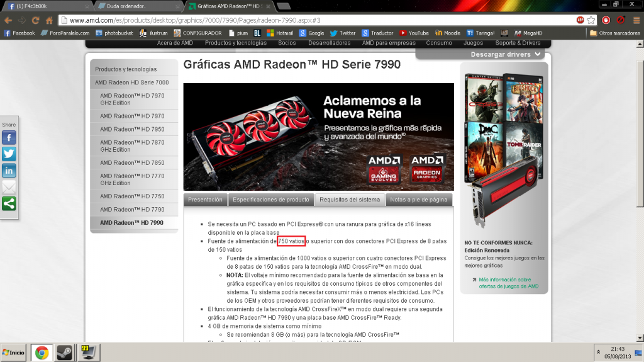Open a new browser tab
644x362 pixels.
pyautogui.click(x=284, y=6)
